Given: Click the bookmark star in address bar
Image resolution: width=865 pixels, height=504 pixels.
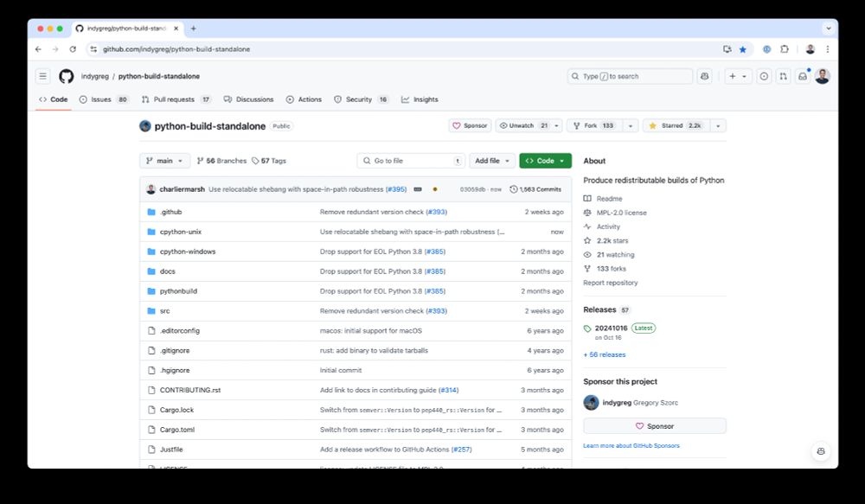Looking at the screenshot, I should (x=742, y=49).
